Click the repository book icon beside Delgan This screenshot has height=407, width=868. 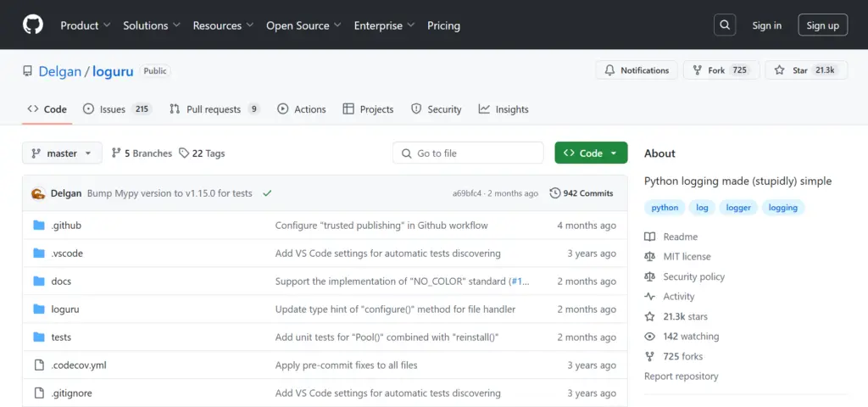click(x=27, y=71)
